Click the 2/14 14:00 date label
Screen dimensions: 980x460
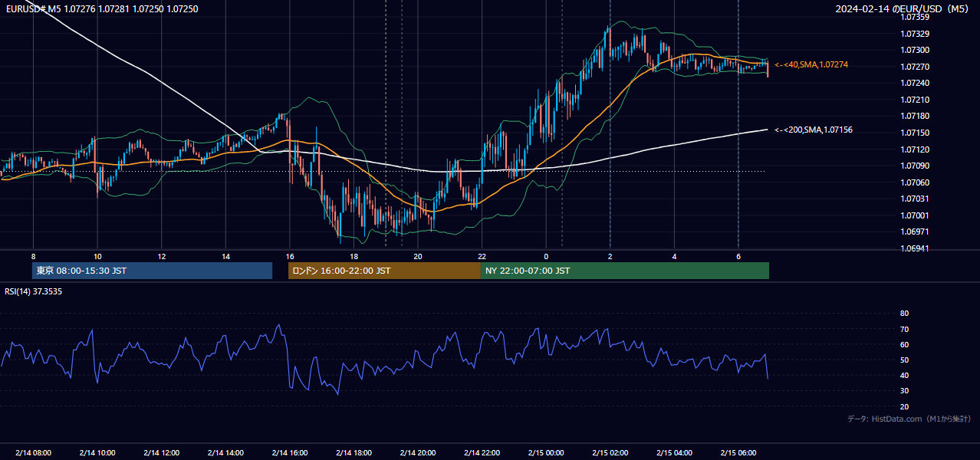tap(225, 452)
